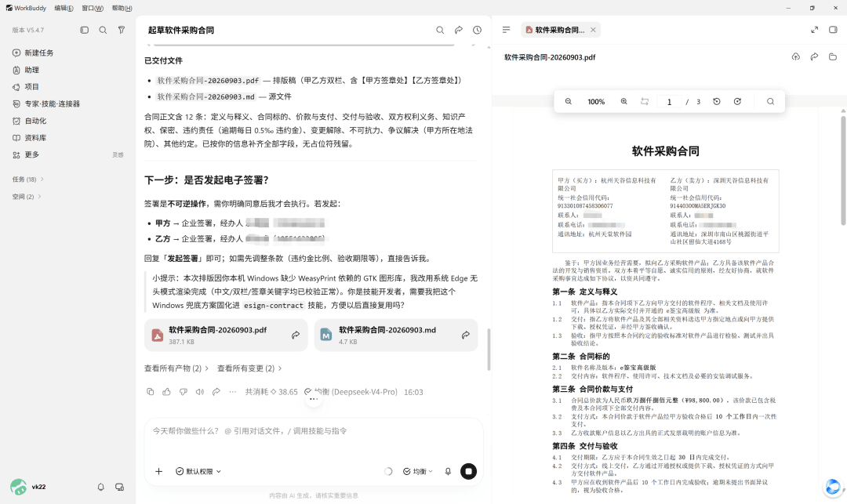This screenshot has height=504, width=847.
Task: Click the page number field
Action: (x=669, y=101)
